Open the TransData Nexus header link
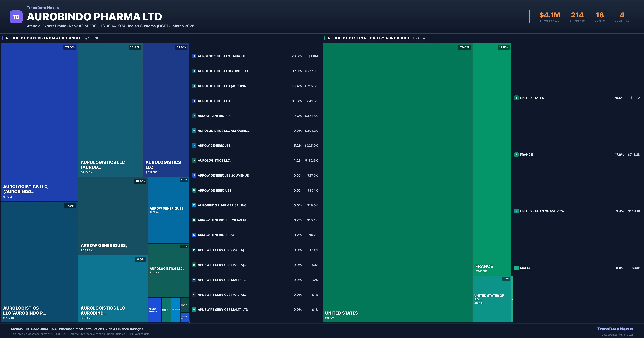The height and width of the screenshot is (338, 644). click(x=43, y=8)
